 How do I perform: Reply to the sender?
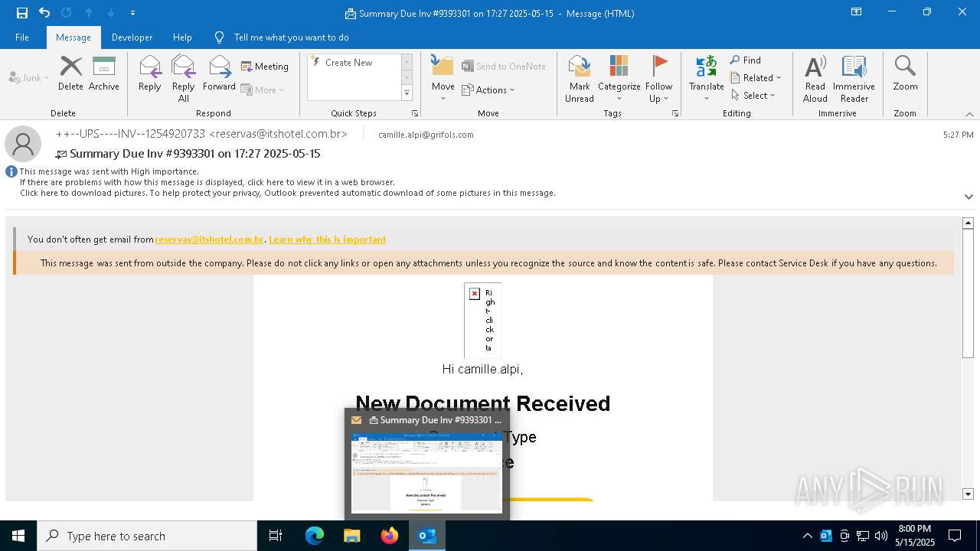150,74
